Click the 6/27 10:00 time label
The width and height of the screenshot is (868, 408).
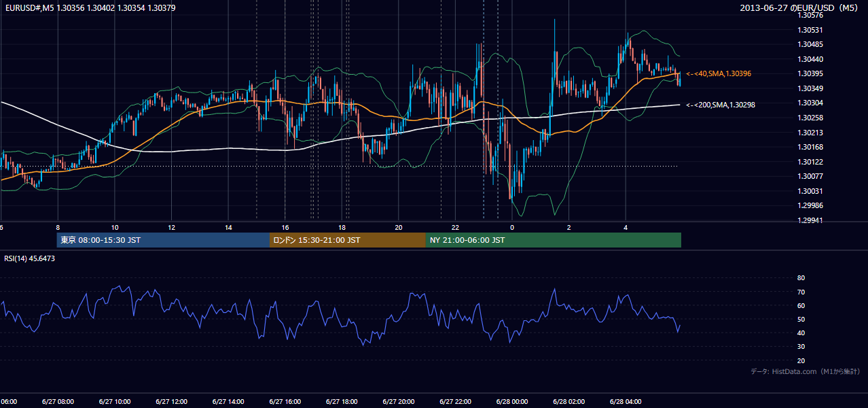coord(115,402)
